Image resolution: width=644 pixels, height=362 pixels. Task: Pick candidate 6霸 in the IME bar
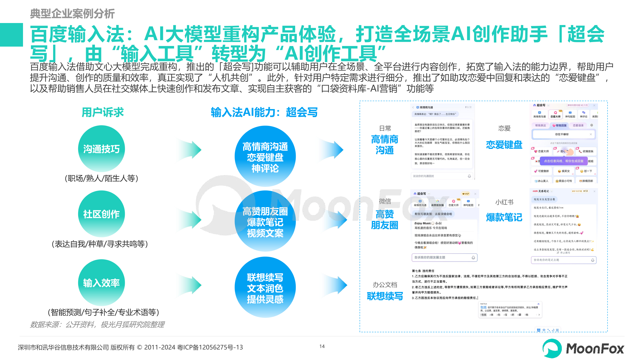[x=519, y=315]
